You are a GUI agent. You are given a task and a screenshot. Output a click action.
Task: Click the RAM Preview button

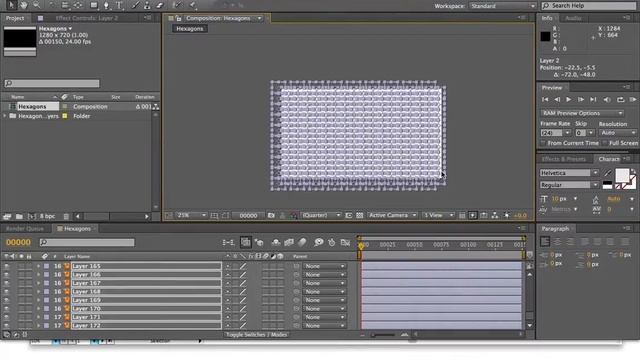(x=633, y=100)
